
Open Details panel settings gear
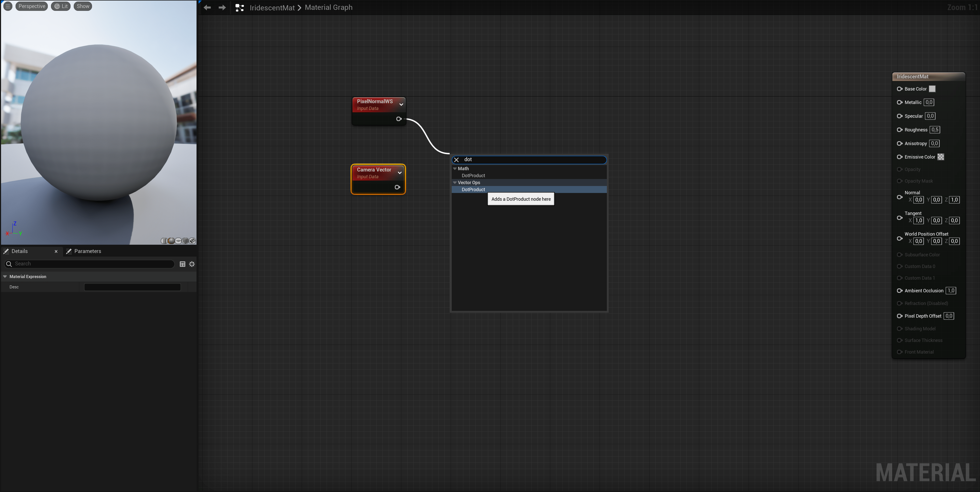(192, 264)
